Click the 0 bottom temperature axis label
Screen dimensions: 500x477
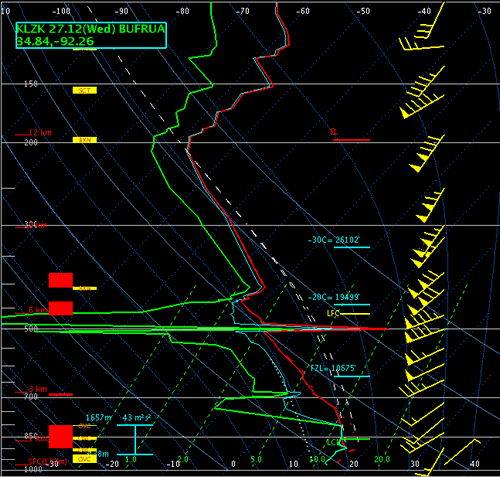[233, 464]
